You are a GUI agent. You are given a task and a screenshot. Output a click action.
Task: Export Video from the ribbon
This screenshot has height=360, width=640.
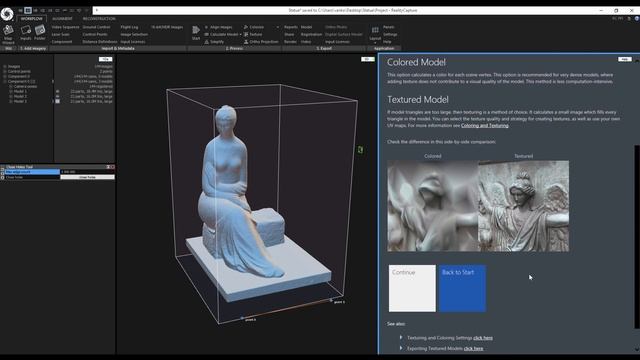click(306, 42)
